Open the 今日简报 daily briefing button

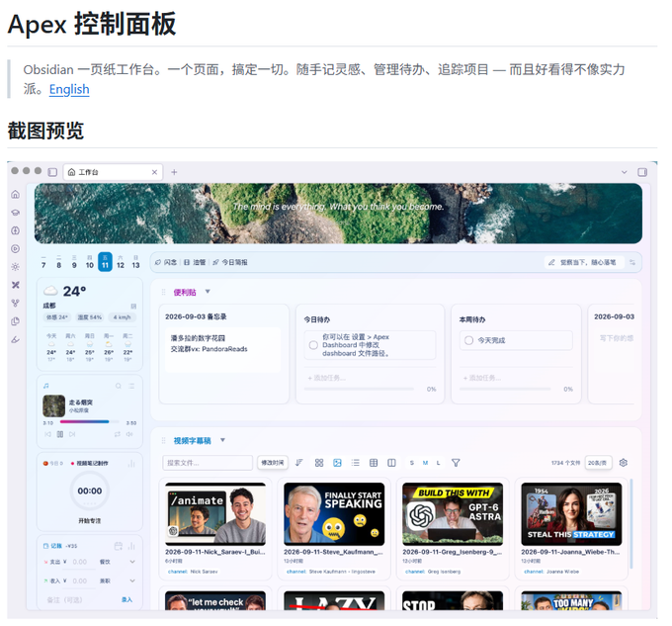tap(230, 262)
